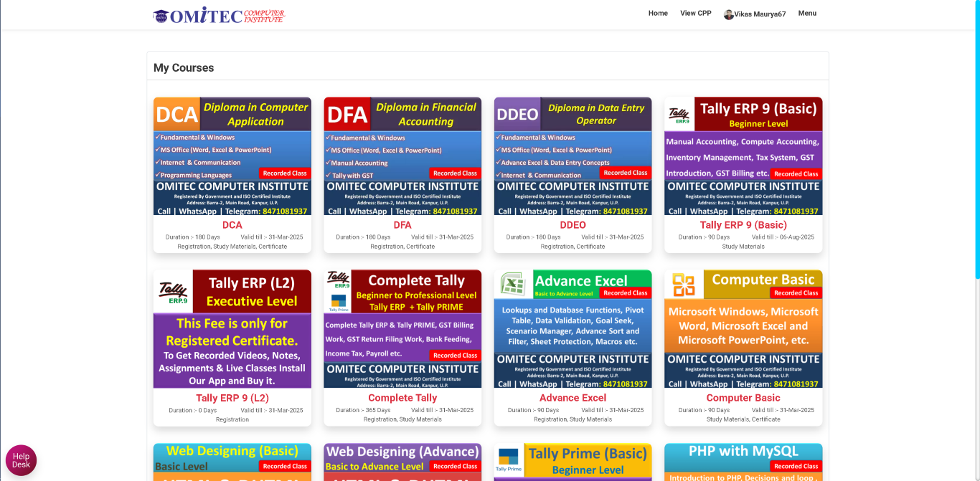Viewport: 980px width, 481px height.
Task: Open View CPP in navigation bar
Action: point(695,13)
